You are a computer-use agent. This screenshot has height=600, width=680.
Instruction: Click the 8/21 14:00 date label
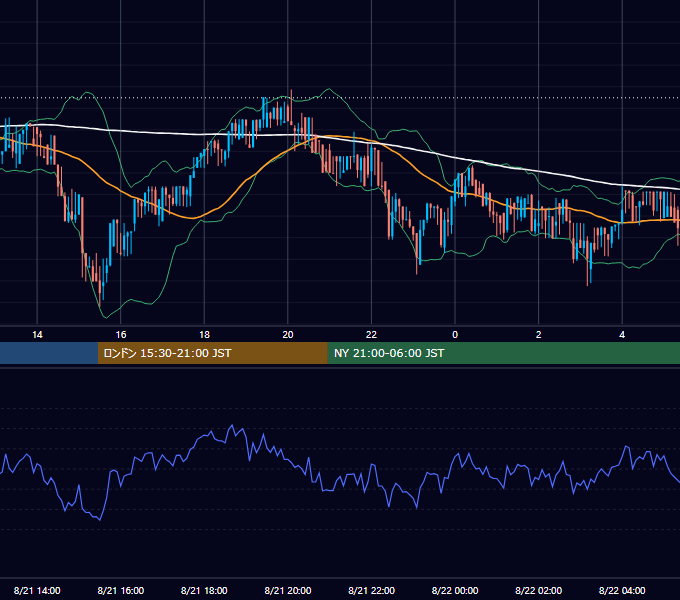coord(37,590)
